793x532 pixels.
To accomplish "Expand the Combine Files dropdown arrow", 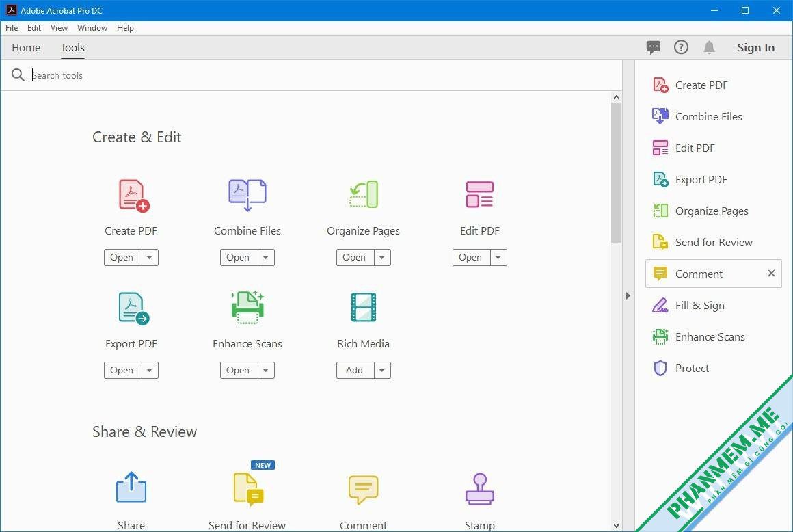I will (x=266, y=257).
